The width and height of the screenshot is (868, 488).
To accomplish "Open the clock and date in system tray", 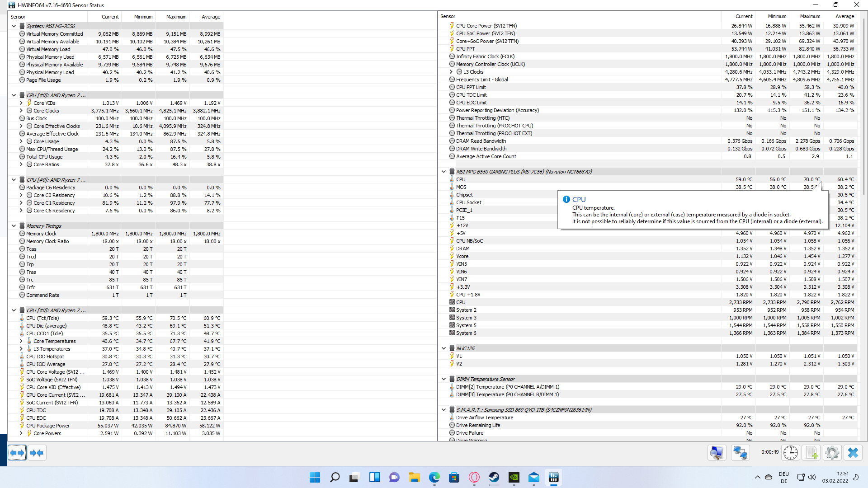I will coord(839,477).
